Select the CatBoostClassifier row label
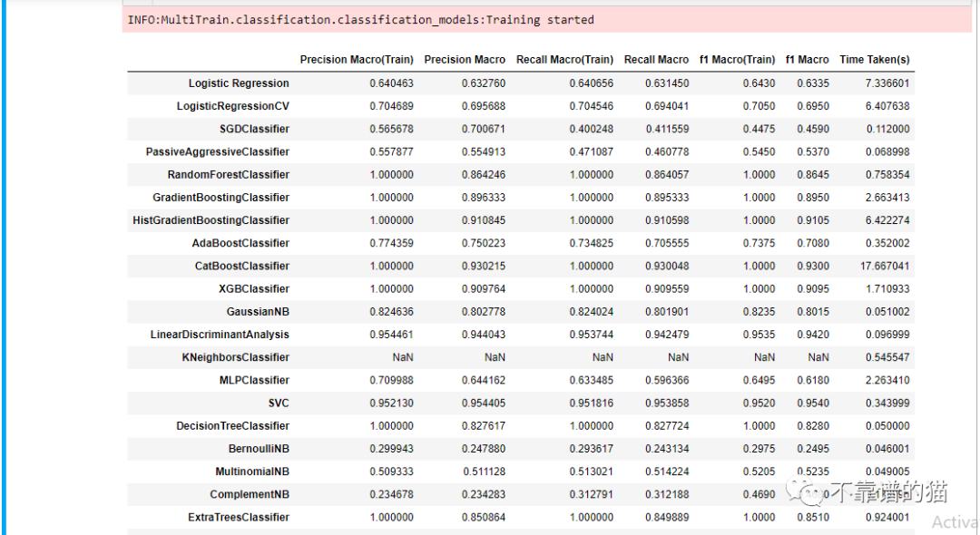Screen dimensions: 980x535 point(242,267)
